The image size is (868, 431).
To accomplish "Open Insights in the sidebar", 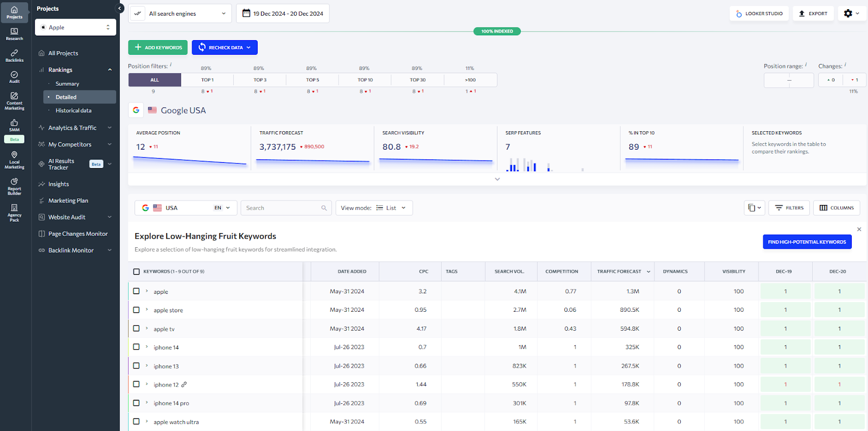I will [x=58, y=184].
